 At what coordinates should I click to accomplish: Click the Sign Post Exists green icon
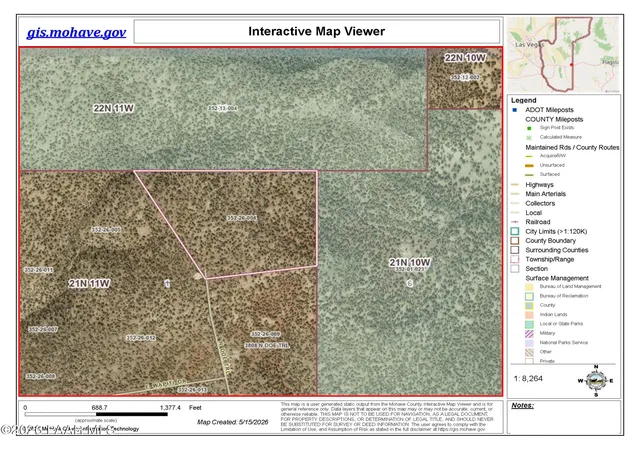pyautogui.click(x=529, y=128)
